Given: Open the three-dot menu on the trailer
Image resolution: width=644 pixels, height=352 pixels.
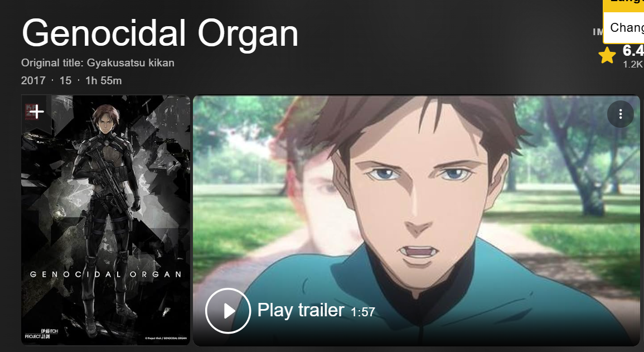Looking at the screenshot, I should [x=620, y=114].
